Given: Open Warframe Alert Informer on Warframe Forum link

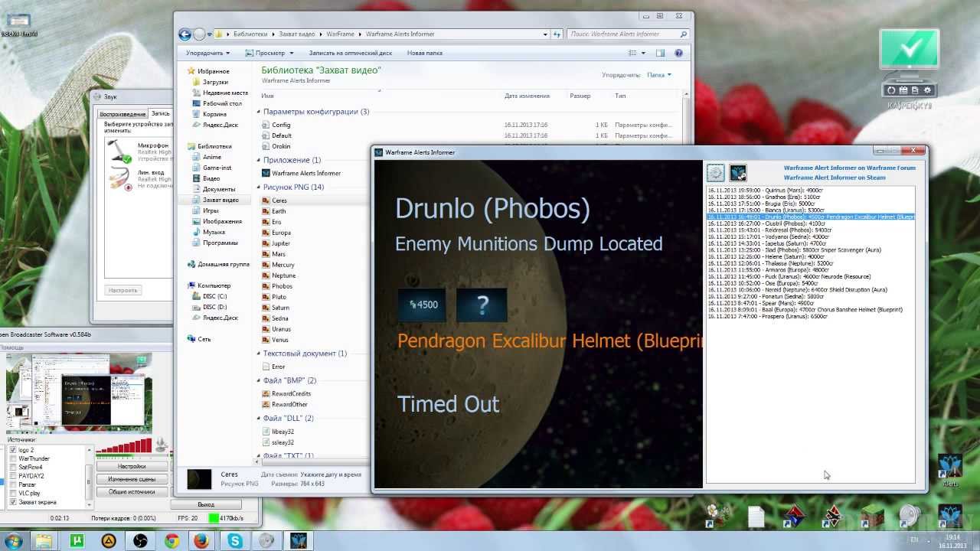Looking at the screenshot, I should tap(849, 168).
